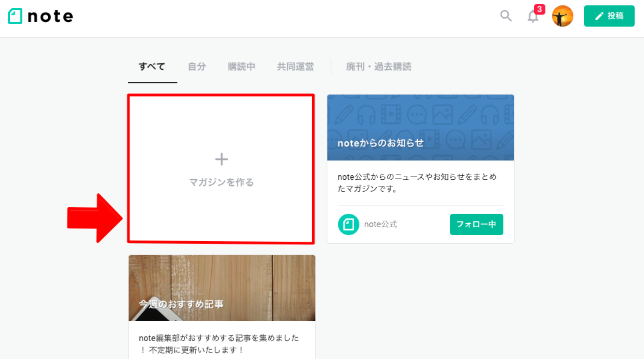
Task: Open the noteからのお知らせ magazine banner
Action: pyautogui.click(x=421, y=128)
